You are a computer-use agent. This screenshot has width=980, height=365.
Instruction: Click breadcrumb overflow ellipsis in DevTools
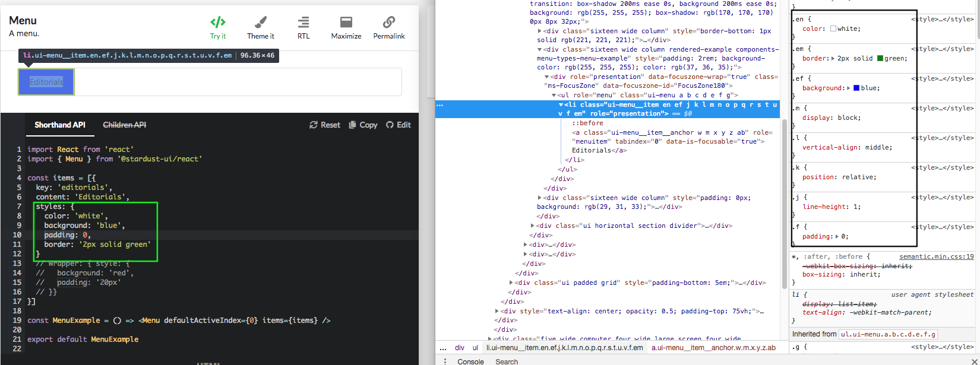click(x=443, y=348)
